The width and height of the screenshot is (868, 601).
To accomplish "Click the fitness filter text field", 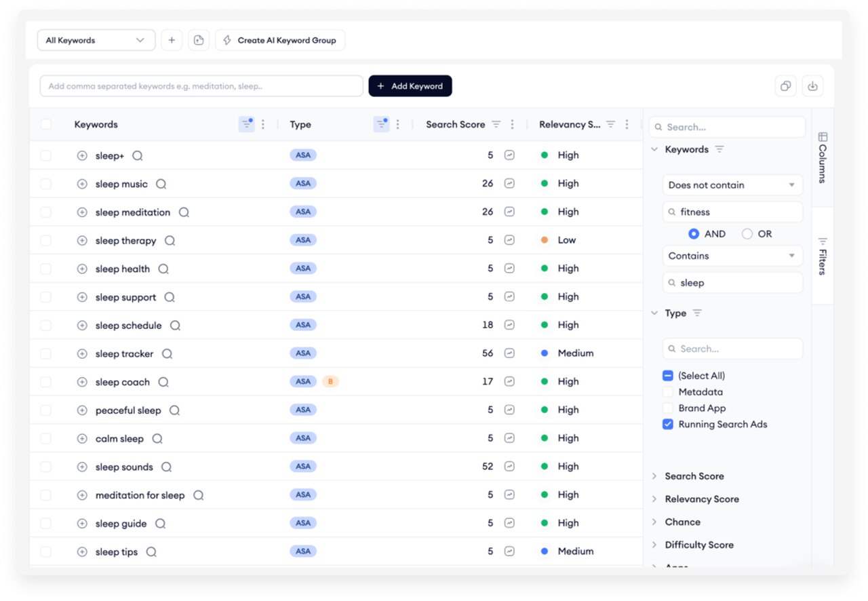I will tap(732, 212).
